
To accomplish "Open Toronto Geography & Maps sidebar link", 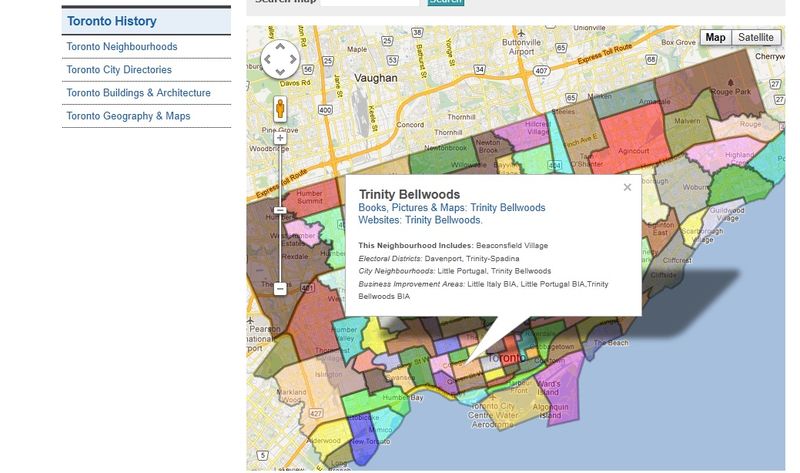I will click(x=128, y=116).
